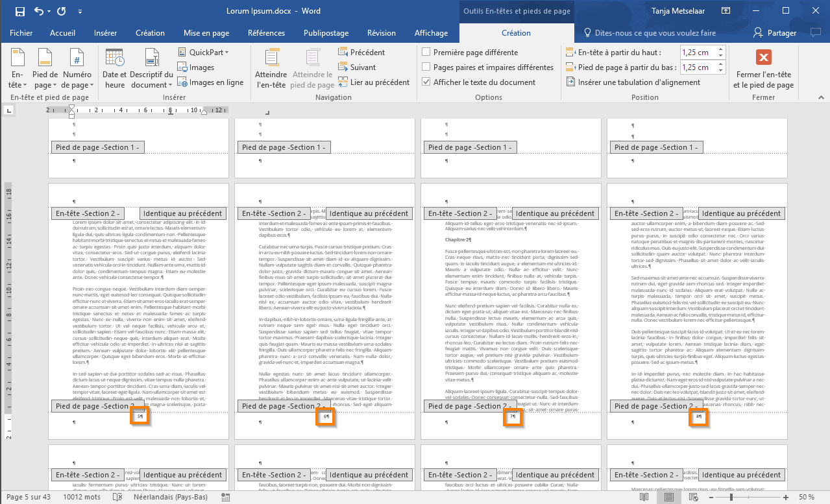Click the zoom out minus button
830x504 pixels.
tap(711, 497)
